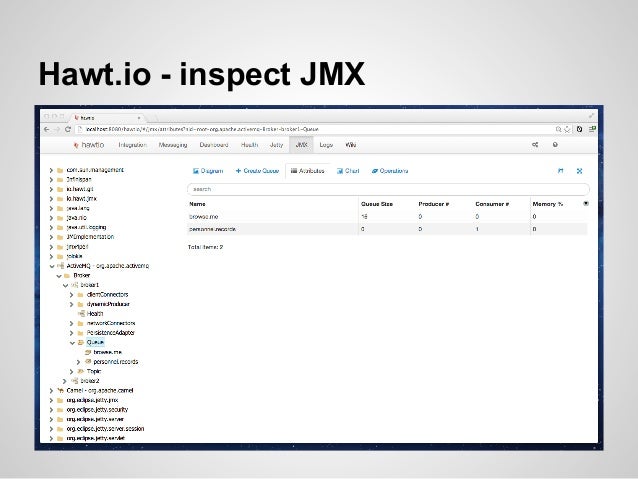Click the add-to-dashboard icon above table
This screenshot has width=638, height=479.
[x=561, y=171]
